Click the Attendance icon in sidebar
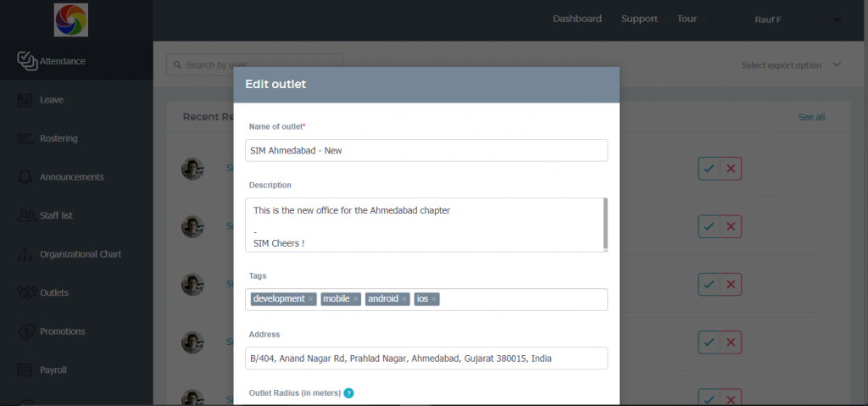The height and width of the screenshot is (406, 868). (27, 61)
